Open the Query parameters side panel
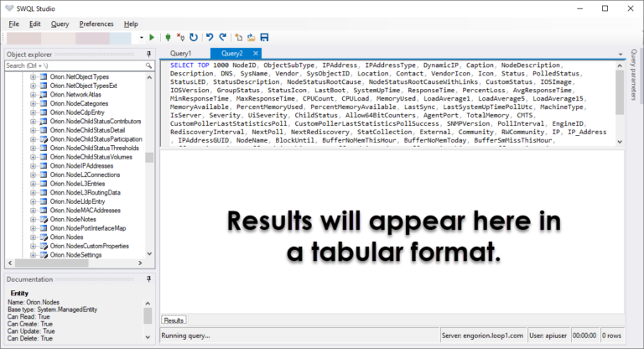Screen dimensions: 644x349 [634, 75]
